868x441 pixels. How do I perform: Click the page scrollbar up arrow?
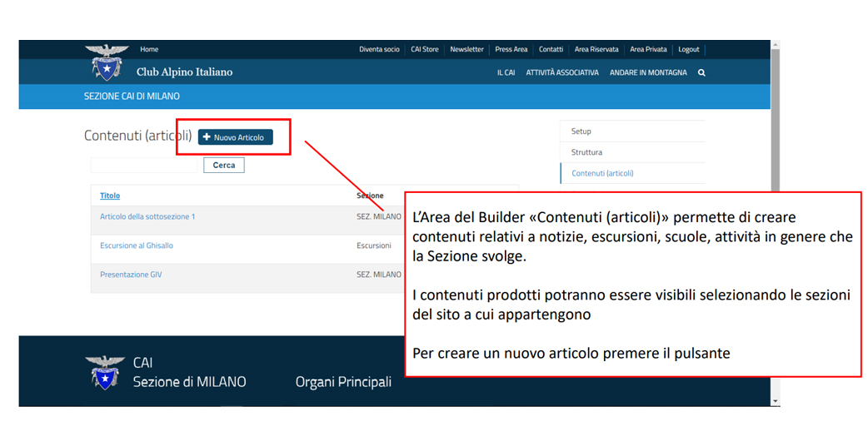pos(775,44)
